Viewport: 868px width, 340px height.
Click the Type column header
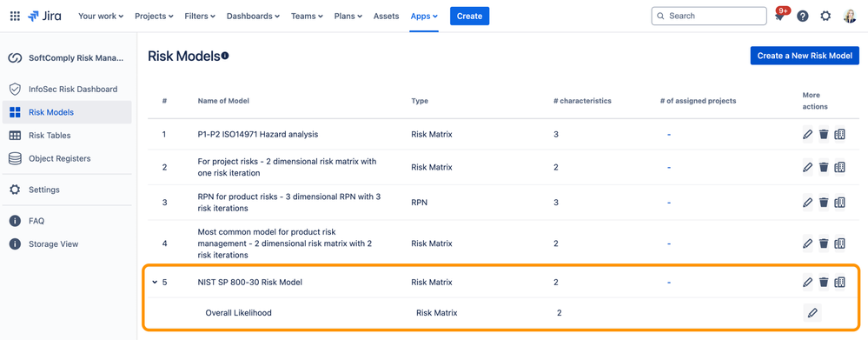(420, 101)
